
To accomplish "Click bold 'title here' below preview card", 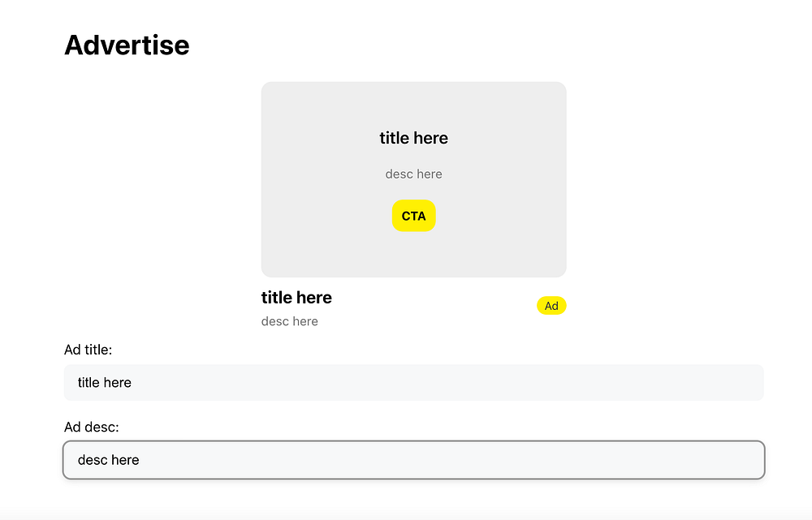I will pyautogui.click(x=296, y=298).
